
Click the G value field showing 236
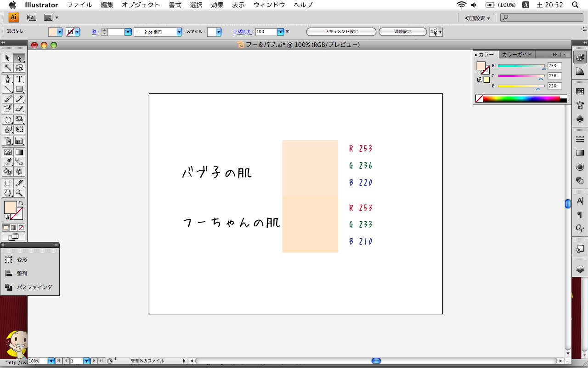click(554, 76)
